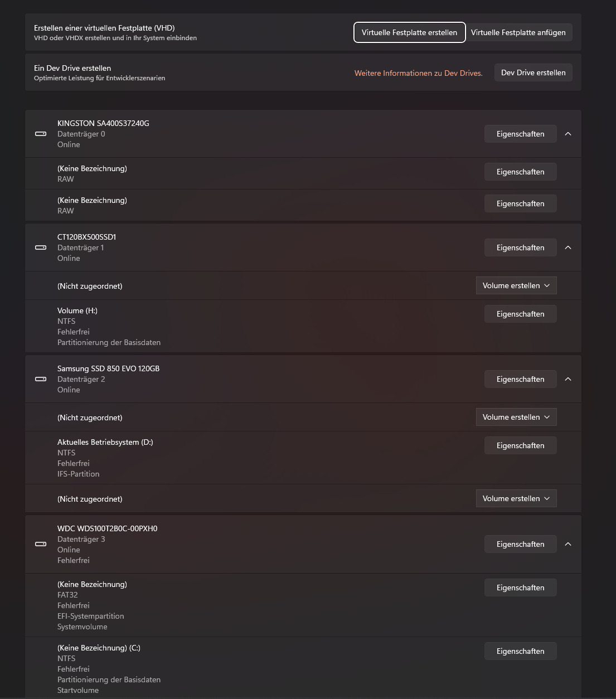Open Weitere Informationen zu Dev Drives link
Viewport: 616px width, 699px height.
point(419,73)
